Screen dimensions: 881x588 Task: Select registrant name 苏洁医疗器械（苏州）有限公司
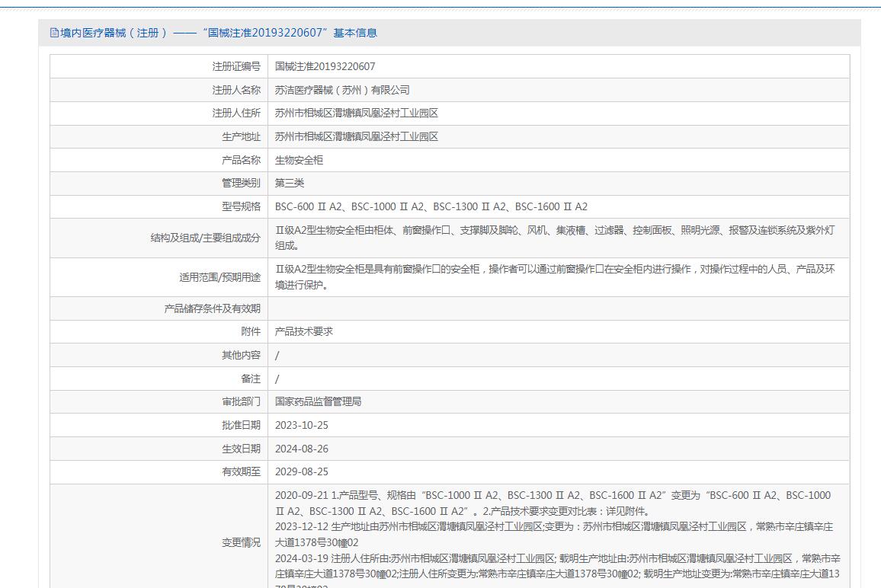coord(342,90)
